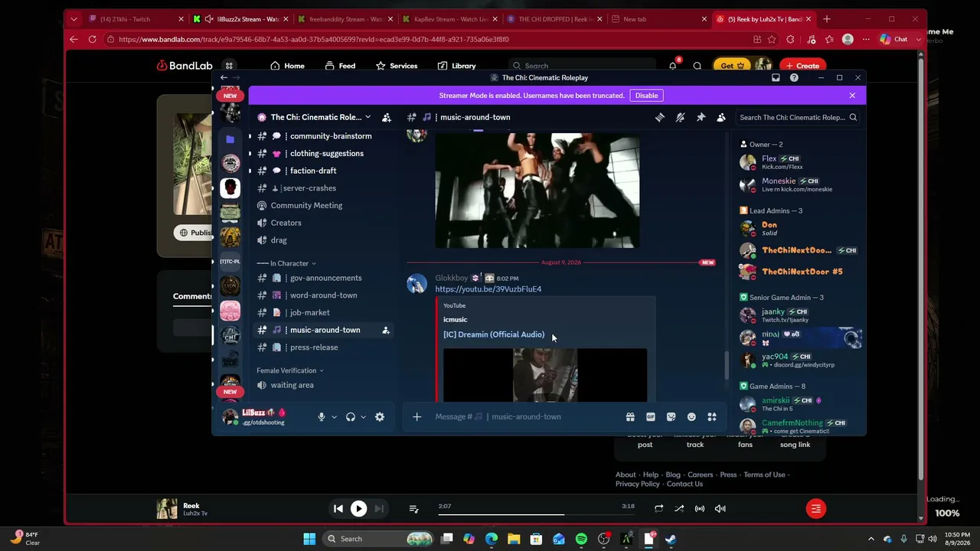Adjust volume icon in BandLab player

coord(720,509)
